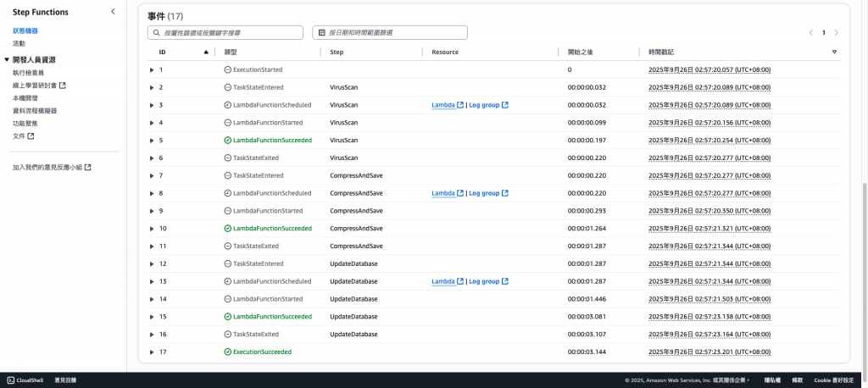
Task: Open Lambda link for UpdateDatabase row
Action: click(x=448, y=282)
